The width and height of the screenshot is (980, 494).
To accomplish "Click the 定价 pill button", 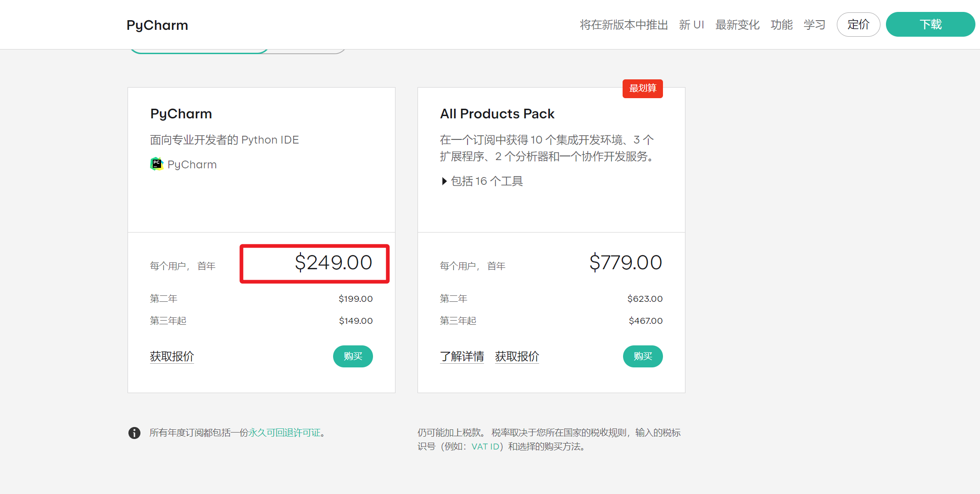I will 858,24.
